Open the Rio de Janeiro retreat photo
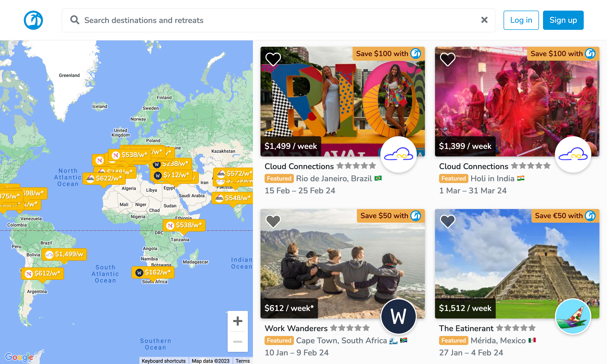Image resolution: width=607 pixels, height=364 pixels. pyautogui.click(x=343, y=102)
